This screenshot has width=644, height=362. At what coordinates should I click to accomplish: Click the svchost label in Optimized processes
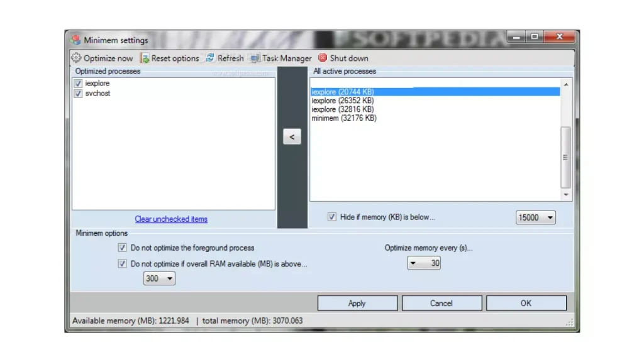point(97,94)
